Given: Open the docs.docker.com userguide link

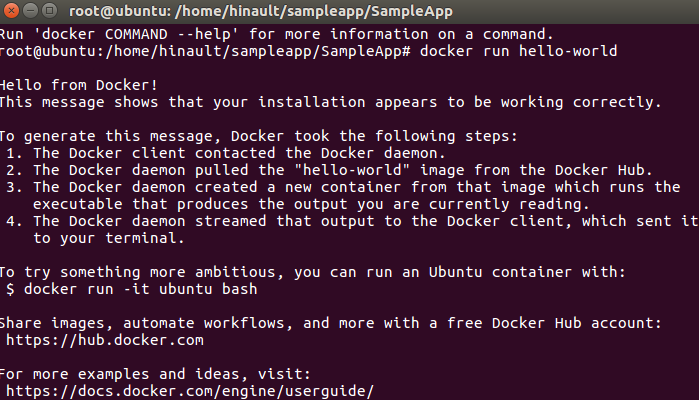Looking at the screenshot, I should click(189, 391).
